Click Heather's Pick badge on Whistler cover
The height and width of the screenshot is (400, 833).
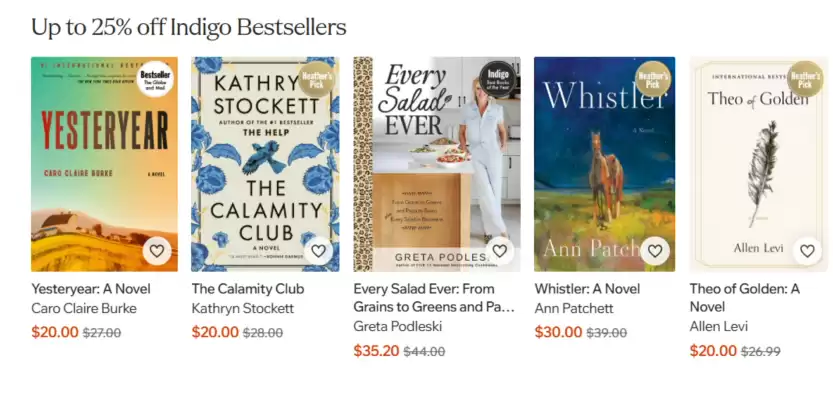point(653,79)
